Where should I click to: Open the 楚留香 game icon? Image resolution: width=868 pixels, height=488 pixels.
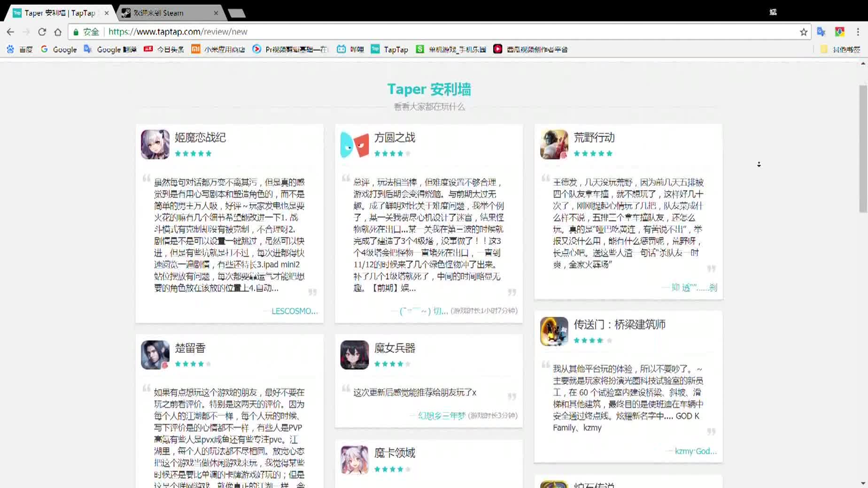tap(155, 355)
